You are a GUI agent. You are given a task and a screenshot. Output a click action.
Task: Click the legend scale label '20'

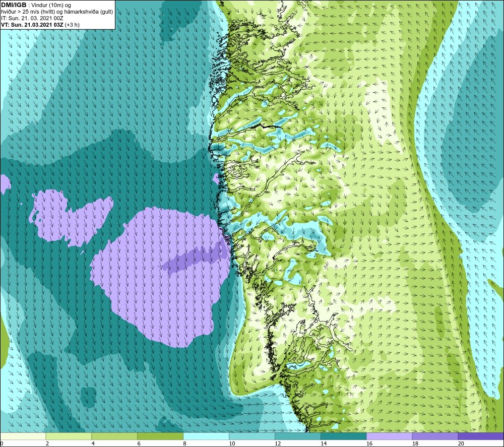click(461, 444)
